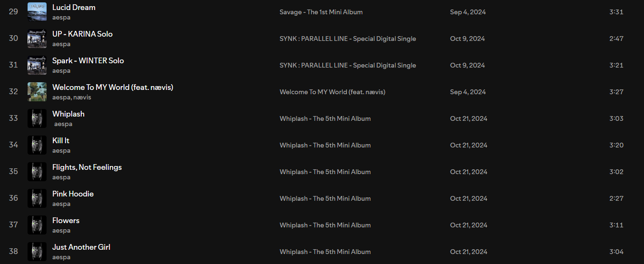Click the Pink Hoodie album cover thumbnail
This screenshot has width=644, height=264.
[37, 198]
